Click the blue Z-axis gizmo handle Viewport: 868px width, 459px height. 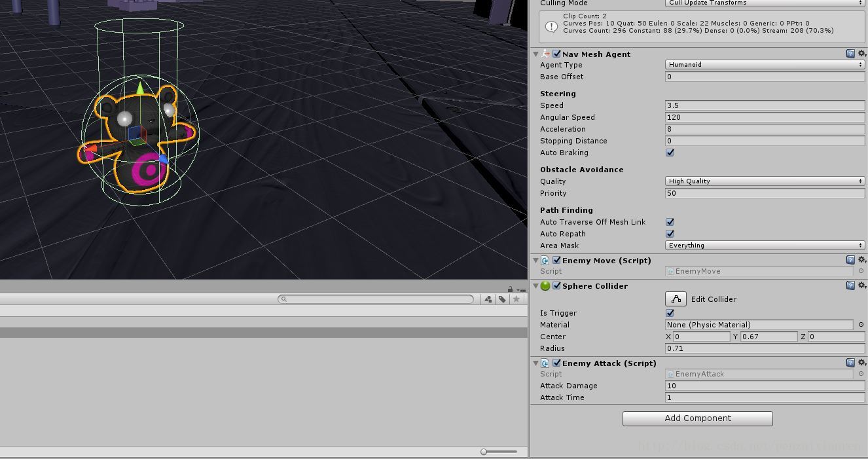point(163,159)
